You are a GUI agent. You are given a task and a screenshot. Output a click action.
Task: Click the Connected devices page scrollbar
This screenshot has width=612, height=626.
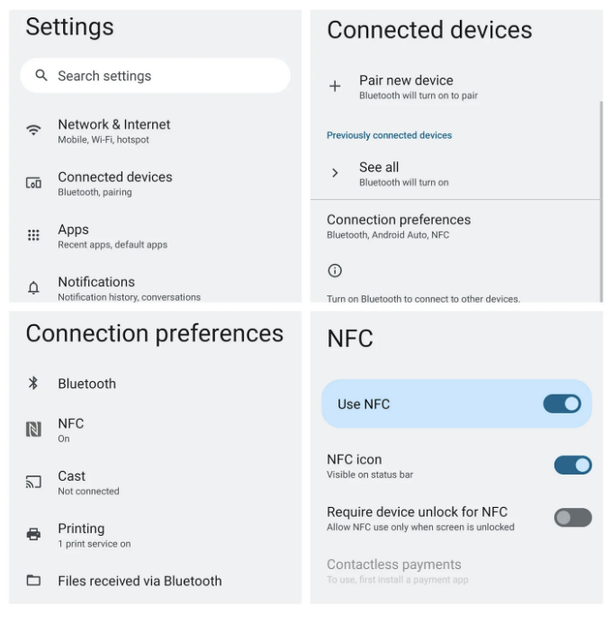click(601, 202)
